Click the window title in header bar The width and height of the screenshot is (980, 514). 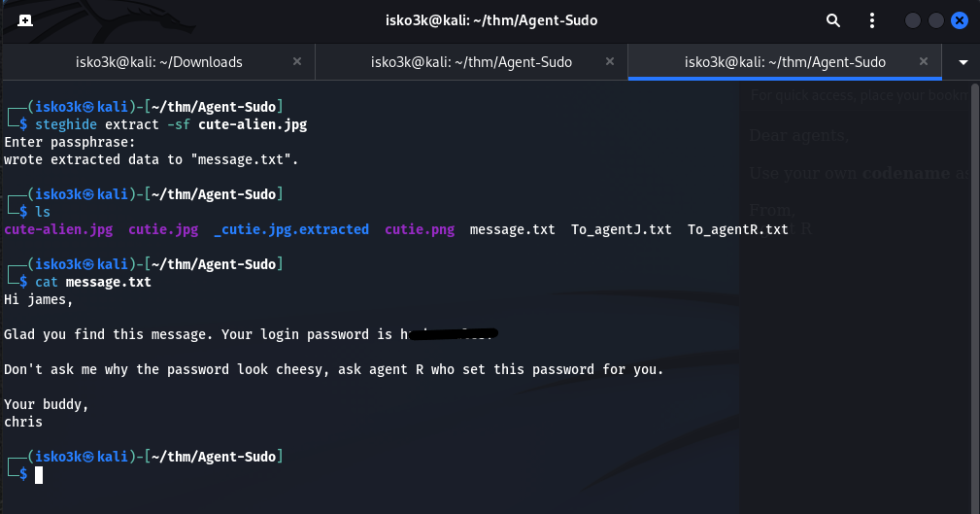tap(489, 20)
